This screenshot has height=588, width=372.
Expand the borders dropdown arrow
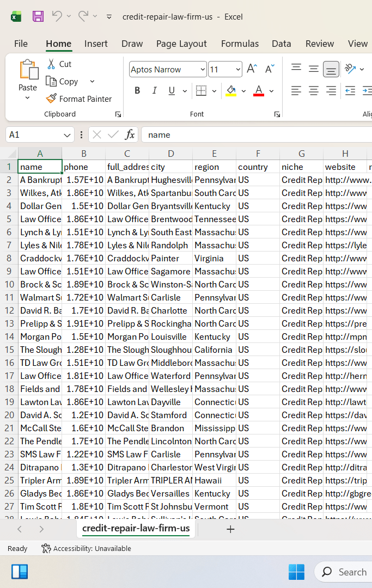(x=214, y=91)
